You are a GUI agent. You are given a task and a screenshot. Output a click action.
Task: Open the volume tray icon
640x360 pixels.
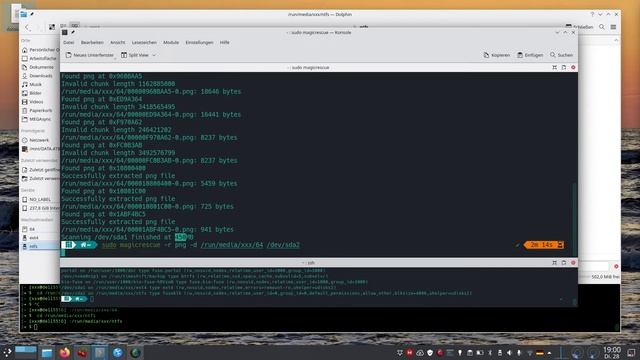pos(509,353)
